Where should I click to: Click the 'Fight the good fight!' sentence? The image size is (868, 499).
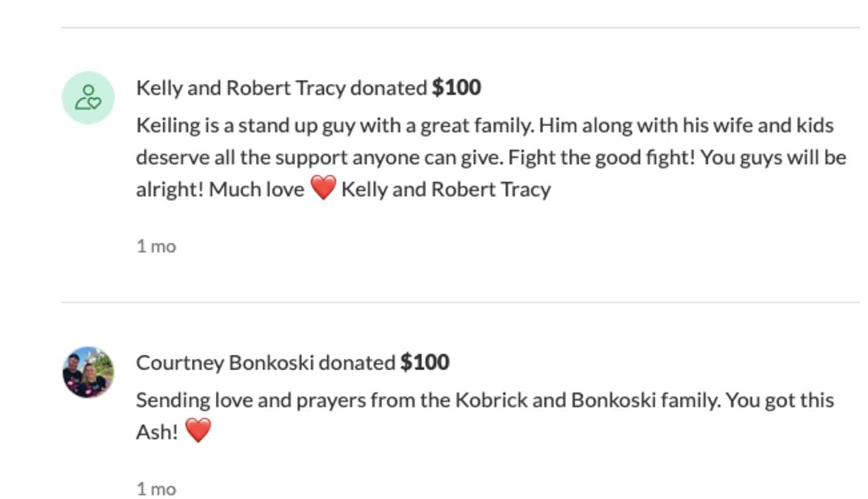602,157
